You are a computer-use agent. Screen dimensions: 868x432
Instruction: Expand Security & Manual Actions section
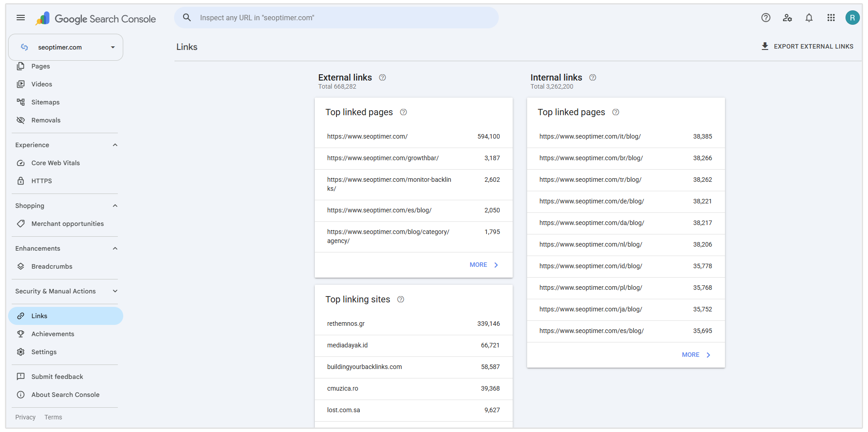(x=115, y=291)
